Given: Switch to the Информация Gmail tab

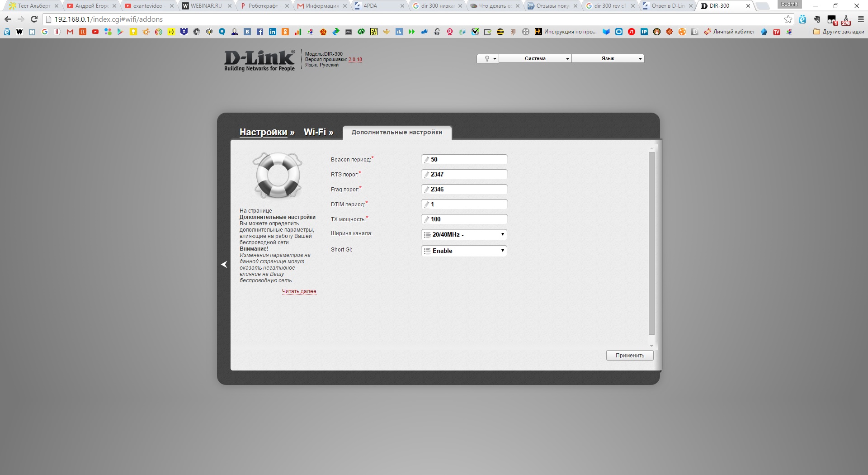Looking at the screenshot, I should [x=321, y=6].
